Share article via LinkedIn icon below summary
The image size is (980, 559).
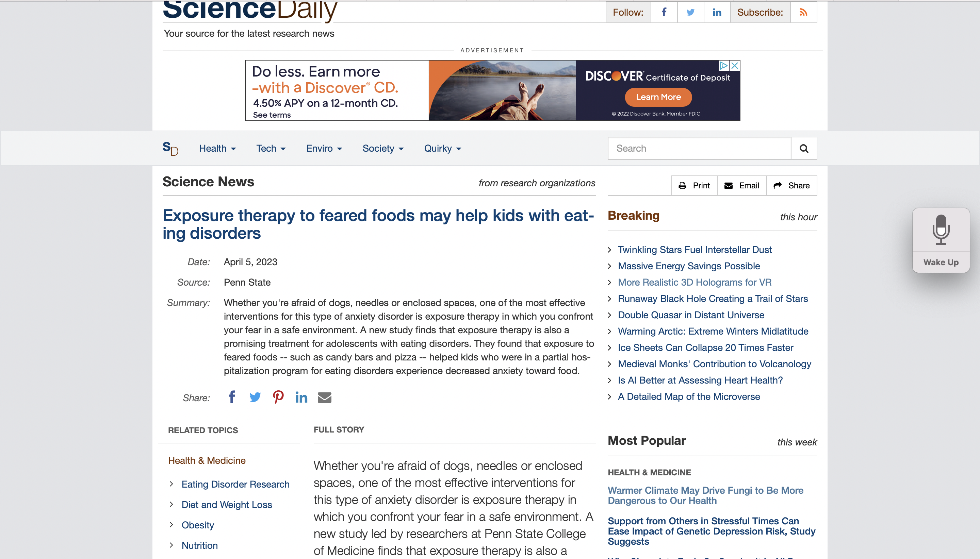301,397
